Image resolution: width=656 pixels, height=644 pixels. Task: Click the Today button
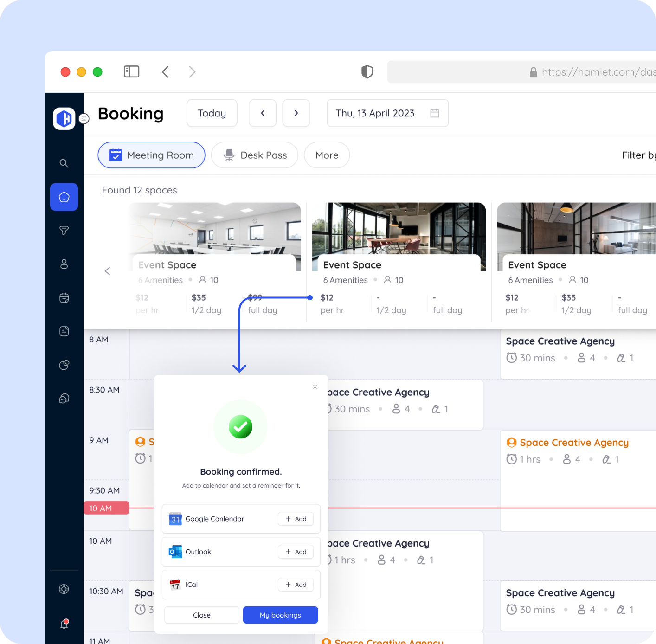click(212, 113)
